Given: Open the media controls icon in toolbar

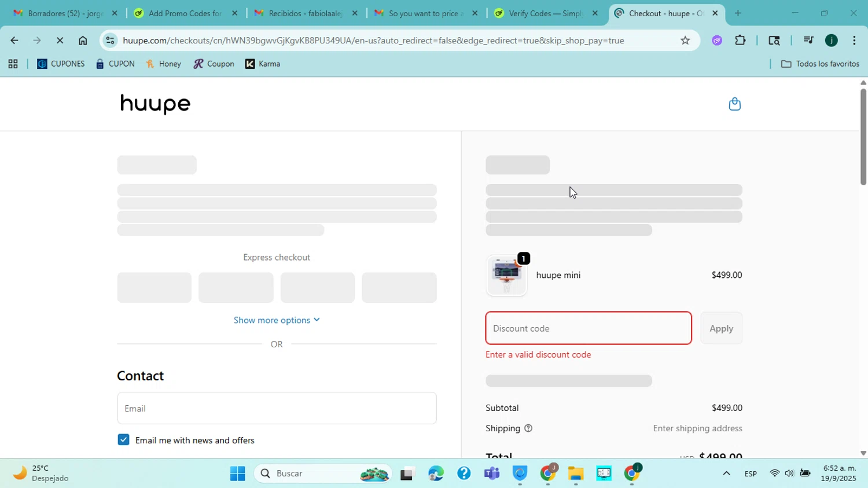Looking at the screenshot, I should point(808,41).
